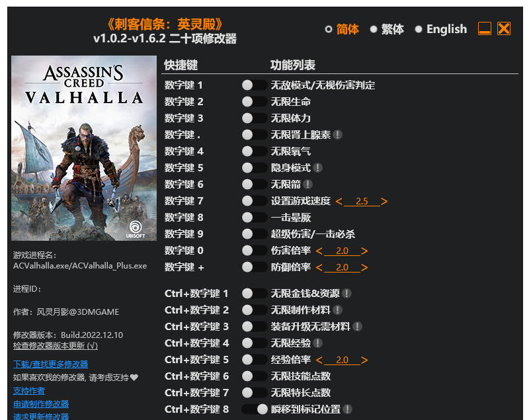The image size is (531, 420).
Task: Click the 进程ID label
Action: coord(27,289)
